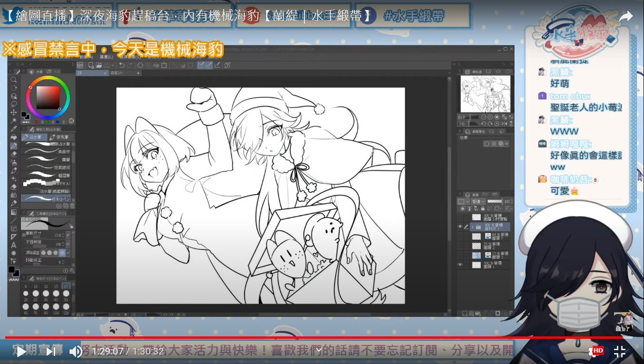
Task: Switch to the 麥克筆 sub tool tab
Action: [x=61, y=137]
